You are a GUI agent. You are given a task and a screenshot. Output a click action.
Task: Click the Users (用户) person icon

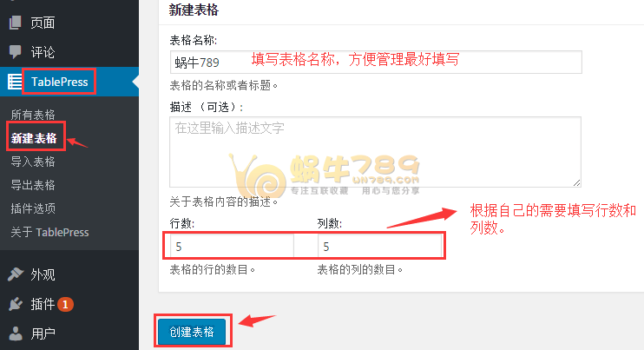pos(16,333)
